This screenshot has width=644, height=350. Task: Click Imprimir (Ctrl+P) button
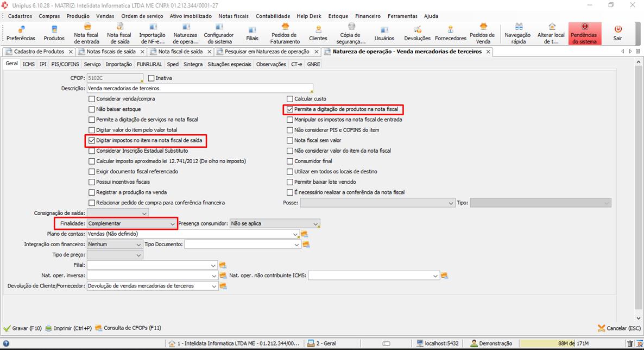point(68,328)
